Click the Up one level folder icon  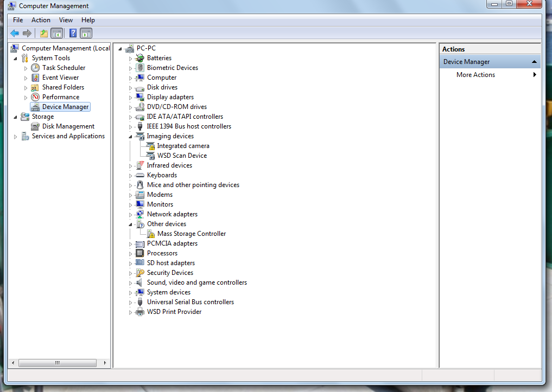(x=43, y=34)
